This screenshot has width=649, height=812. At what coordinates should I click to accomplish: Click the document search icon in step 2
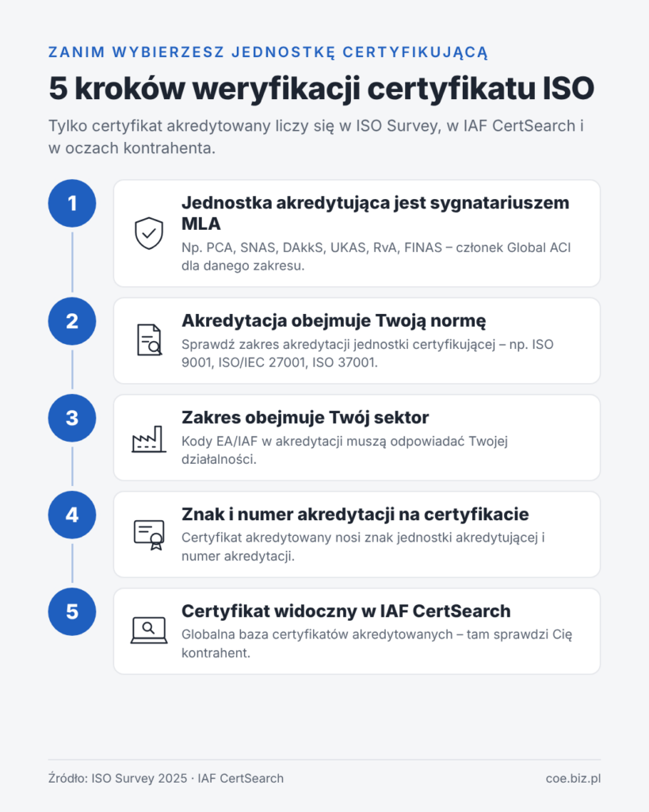[x=149, y=339]
